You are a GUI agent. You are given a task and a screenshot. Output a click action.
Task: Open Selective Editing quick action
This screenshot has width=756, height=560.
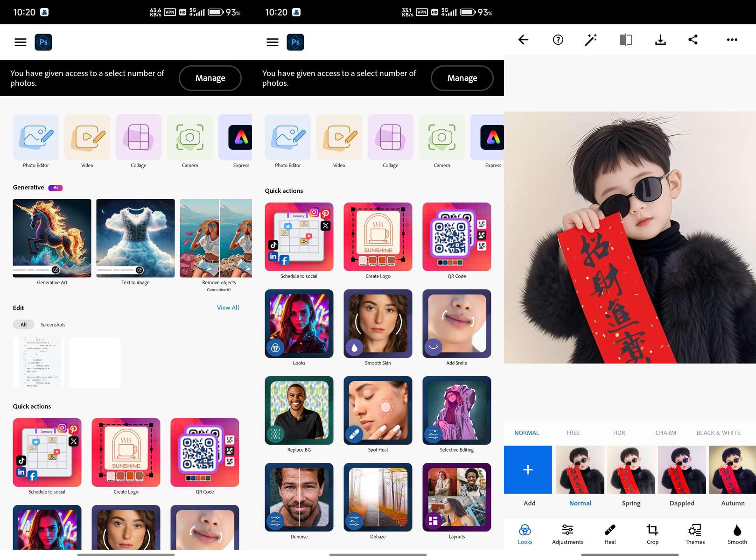tap(457, 410)
